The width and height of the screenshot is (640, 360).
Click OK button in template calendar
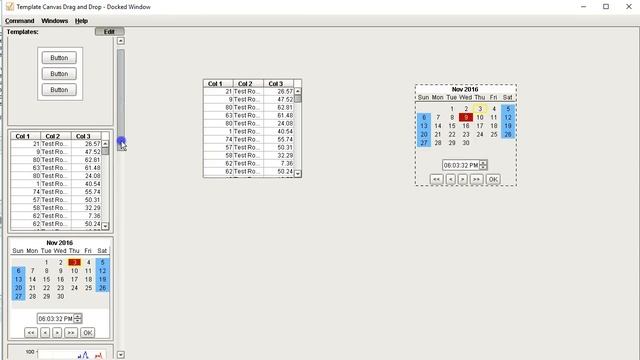pyautogui.click(x=88, y=333)
